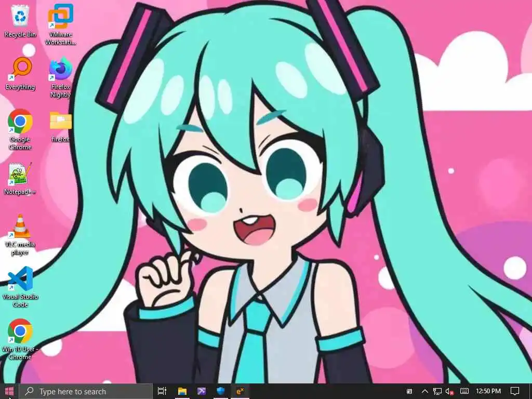Open the Recycle Bin desktop icon

pos(20,21)
